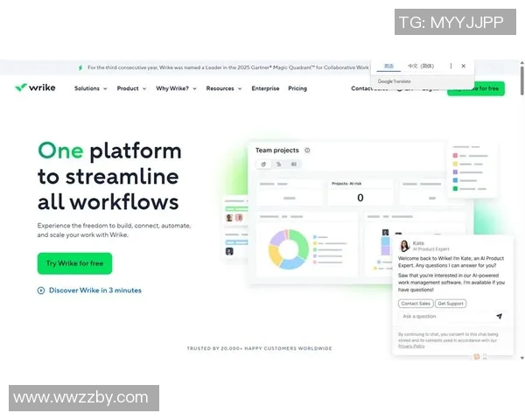Click the green Try Wrike for free button
The width and height of the screenshot is (525, 420).
click(74, 263)
